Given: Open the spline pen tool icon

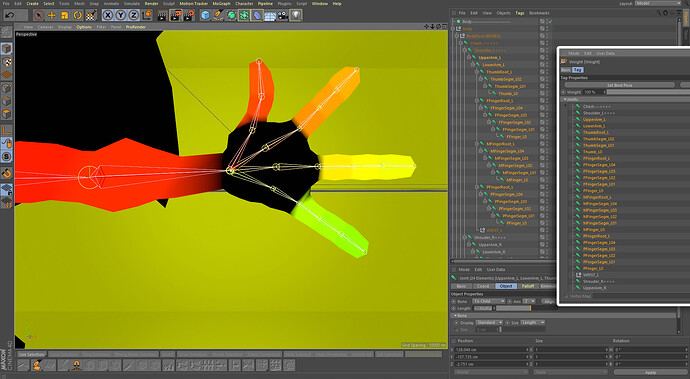Looking at the screenshot, I should [218, 15].
